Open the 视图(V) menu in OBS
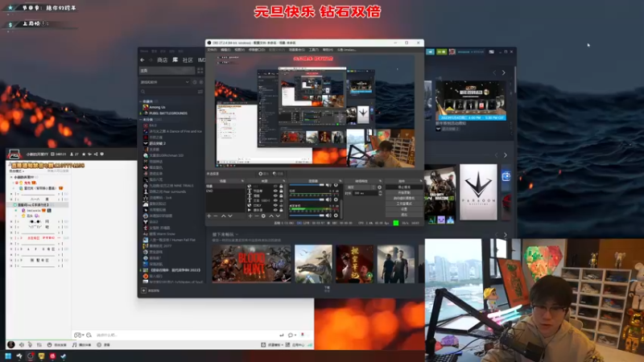Screen dimensions: 644x362 [239, 50]
